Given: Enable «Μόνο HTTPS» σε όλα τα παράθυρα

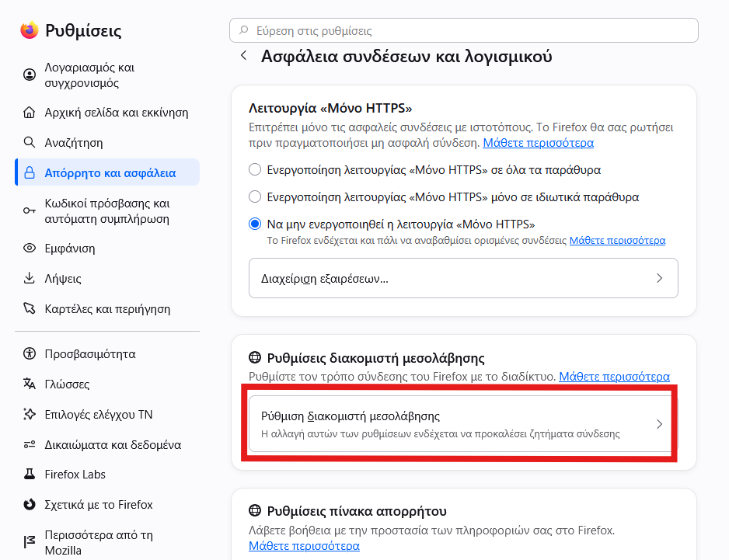Looking at the screenshot, I should 255,169.
